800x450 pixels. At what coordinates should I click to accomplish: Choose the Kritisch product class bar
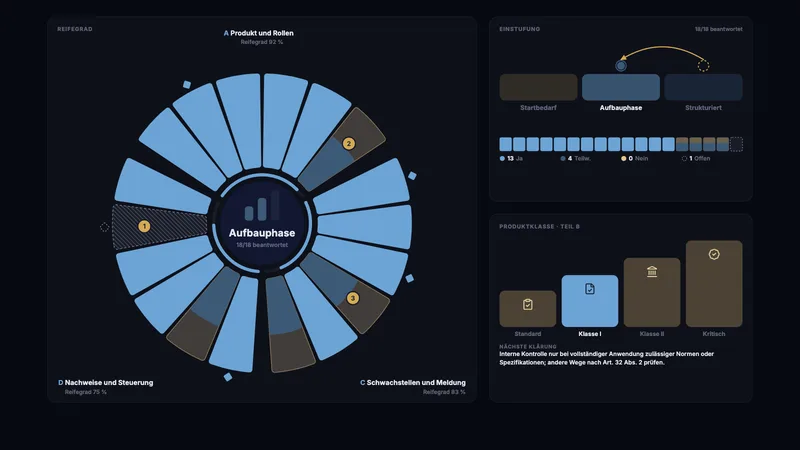[714, 284]
